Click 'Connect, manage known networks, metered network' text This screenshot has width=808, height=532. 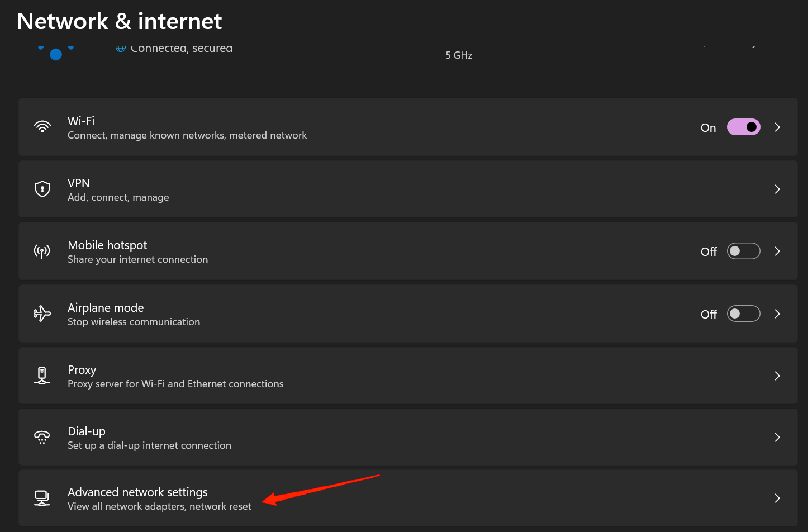coord(187,135)
